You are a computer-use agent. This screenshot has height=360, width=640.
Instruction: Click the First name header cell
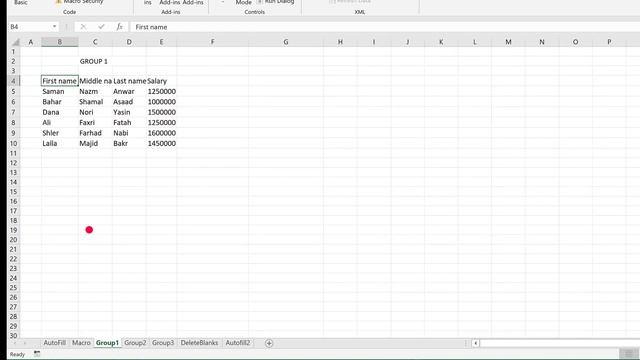(60, 81)
